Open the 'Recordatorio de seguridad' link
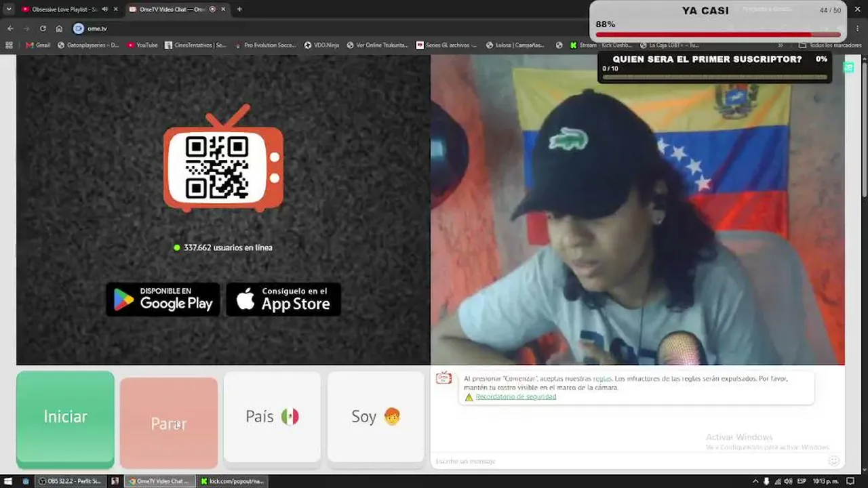Image resolution: width=868 pixels, height=488 pixels. [515, 396]
